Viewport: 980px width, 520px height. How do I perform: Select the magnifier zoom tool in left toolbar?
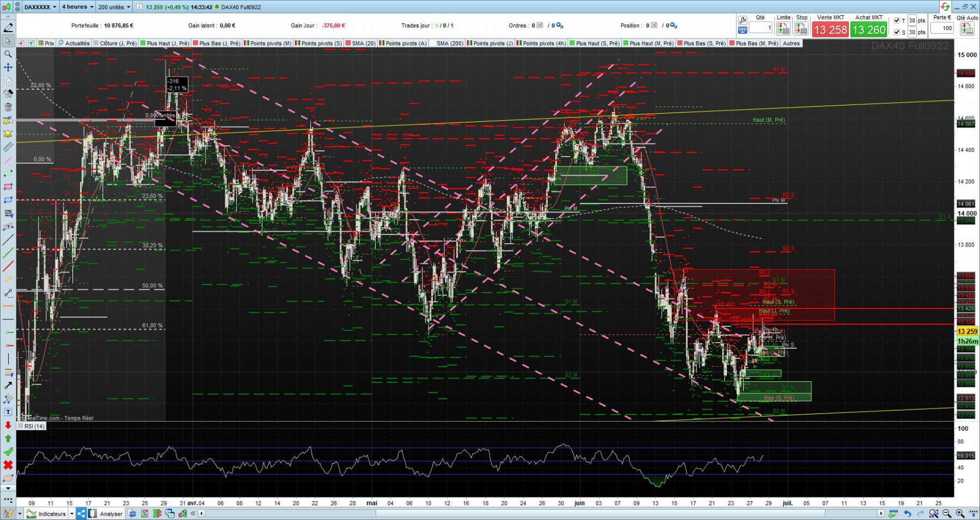8,54
